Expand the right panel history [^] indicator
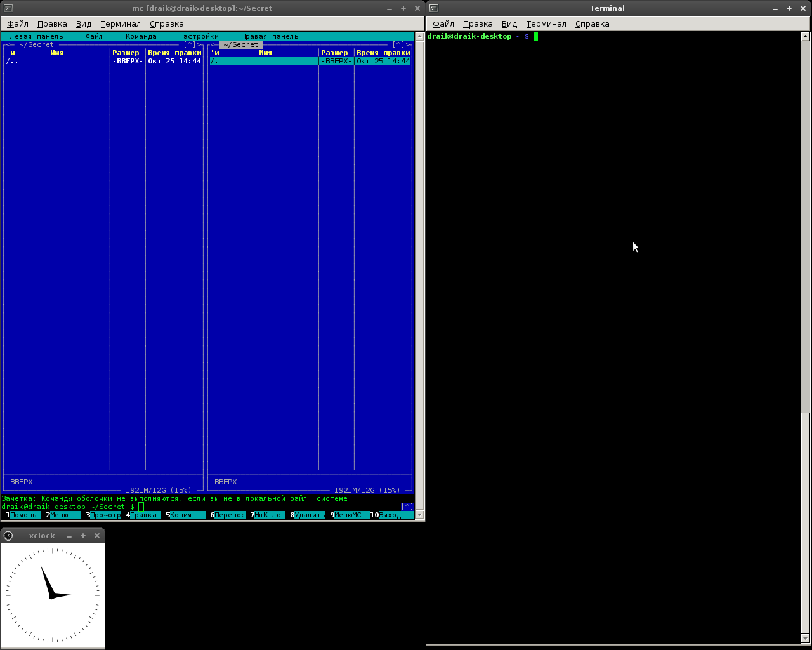 pos(398,45)
